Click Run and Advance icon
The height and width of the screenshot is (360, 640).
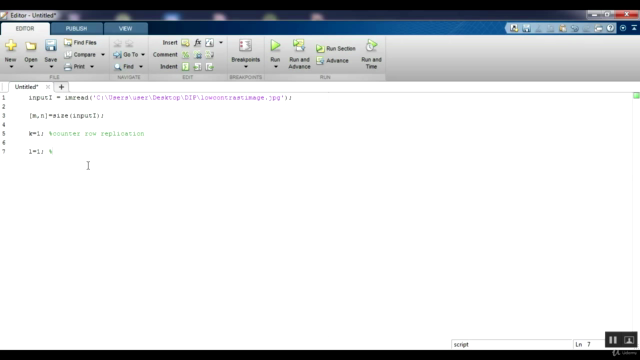299,45
